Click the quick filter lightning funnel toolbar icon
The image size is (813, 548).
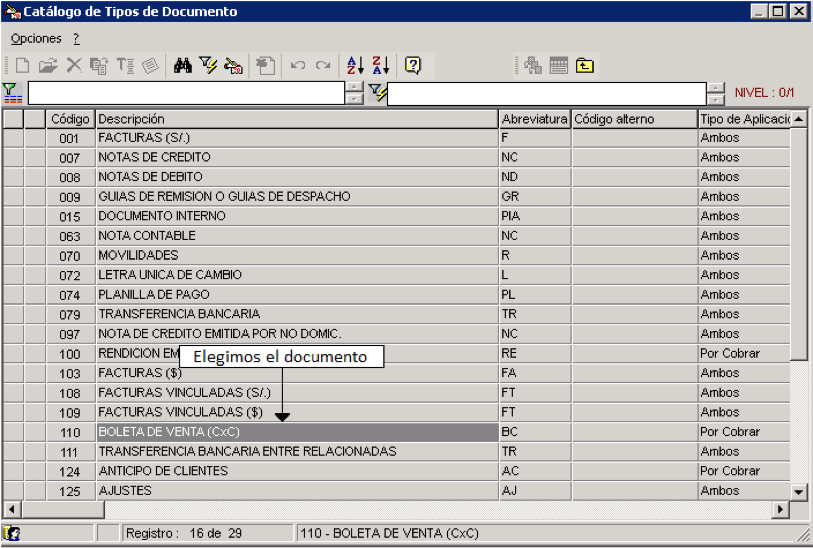pyautogui.click(x=208, y=65)
